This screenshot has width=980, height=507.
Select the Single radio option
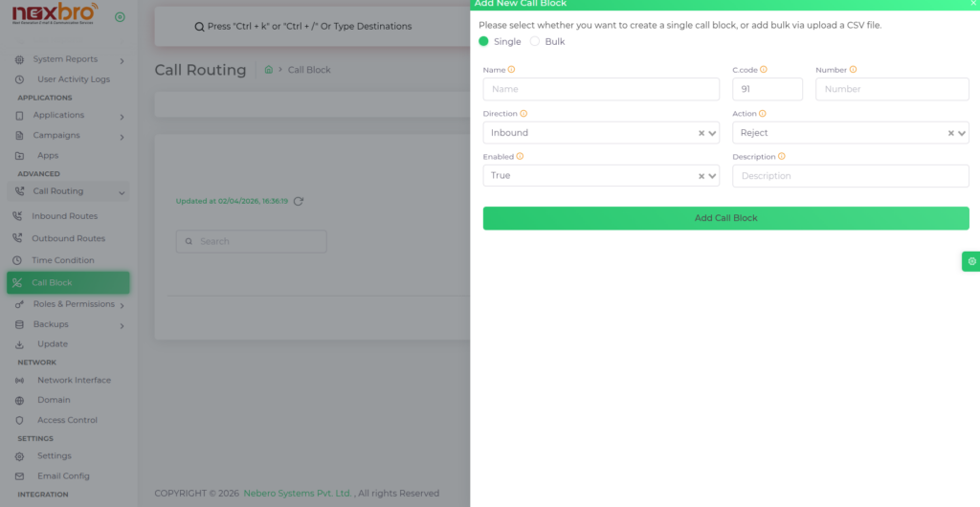tap(483, 42)
